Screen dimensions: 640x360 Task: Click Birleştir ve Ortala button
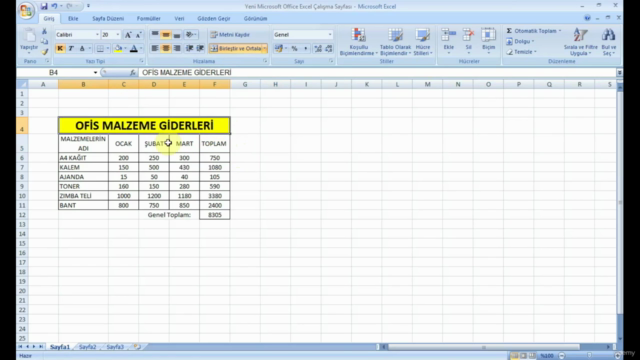pyautogui.click(x=236, y=49)
